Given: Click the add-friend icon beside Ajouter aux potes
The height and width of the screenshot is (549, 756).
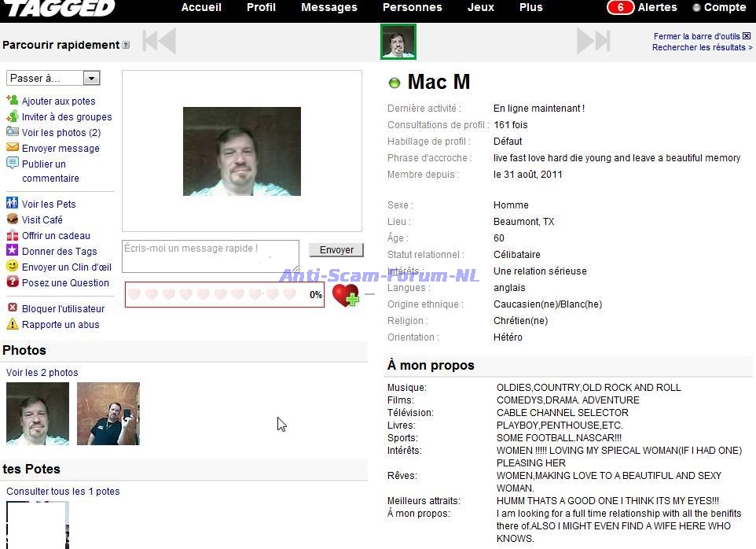Looking at the screenshot, I should pyautogui.click(x=12, y=101).
